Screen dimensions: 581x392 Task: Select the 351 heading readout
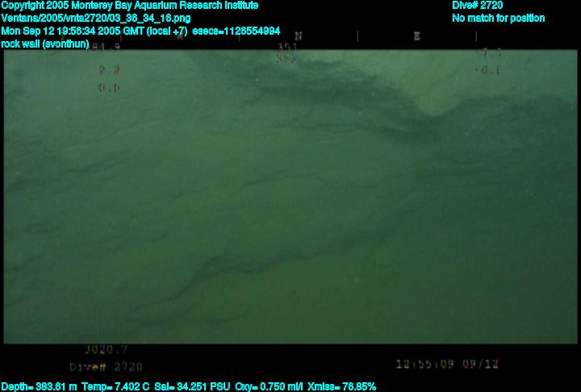(x=286, y=48)
